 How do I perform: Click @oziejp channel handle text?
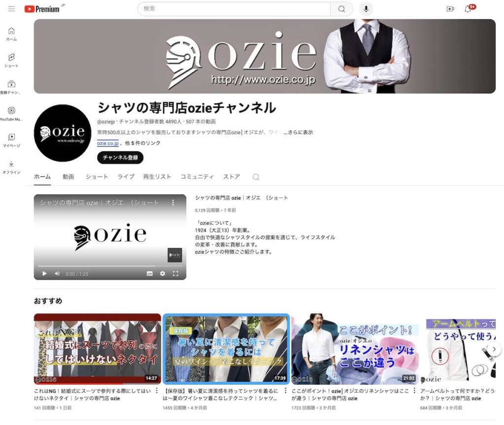(x=106, y=122)
